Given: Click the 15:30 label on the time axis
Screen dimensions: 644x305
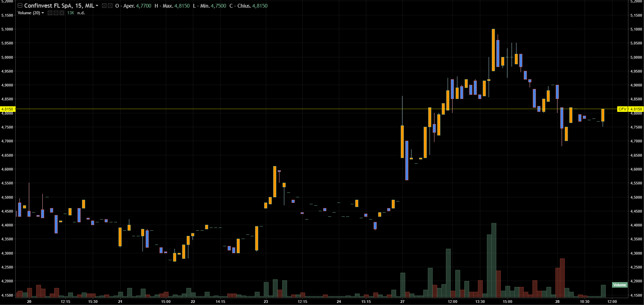Looking at the screenshot, I should click(93, 302).
